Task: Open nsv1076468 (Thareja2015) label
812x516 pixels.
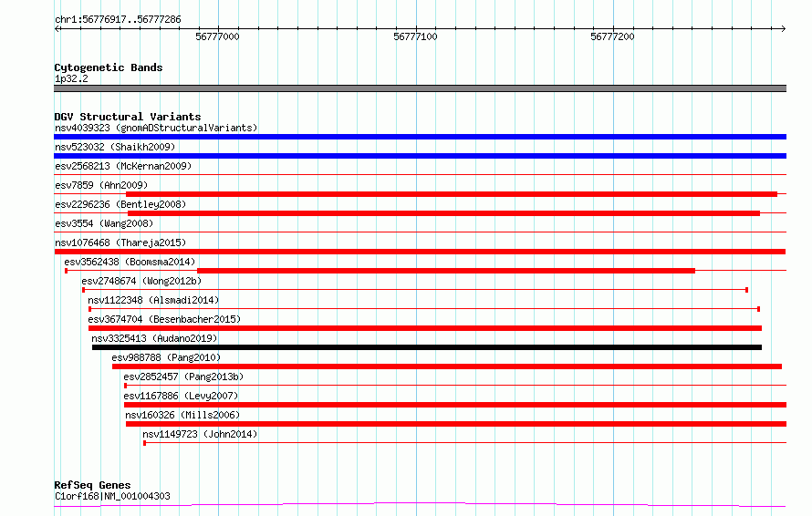Action: pyautogui.click(x=120, y=243)
